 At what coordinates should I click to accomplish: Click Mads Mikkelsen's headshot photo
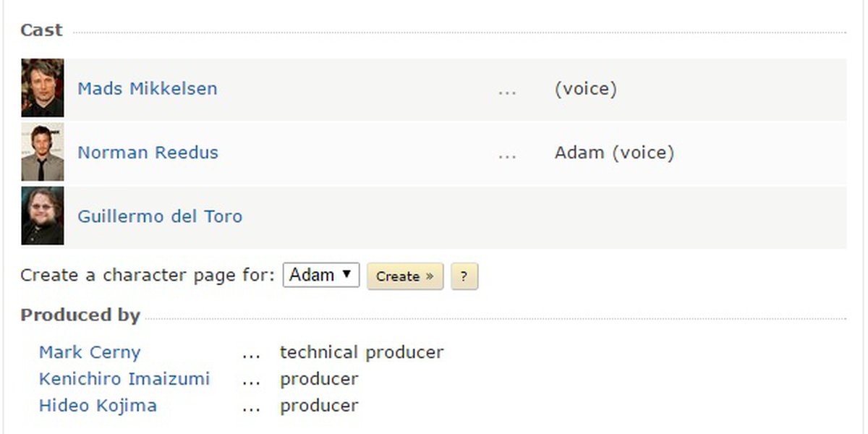click(x=43, y=88)
